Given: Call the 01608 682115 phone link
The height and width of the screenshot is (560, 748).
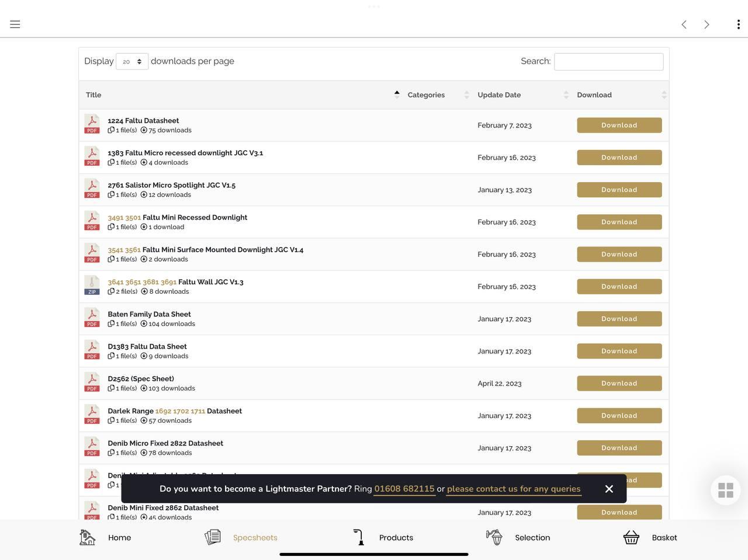Looking at the screenshot, I should (x=404, y=489).
